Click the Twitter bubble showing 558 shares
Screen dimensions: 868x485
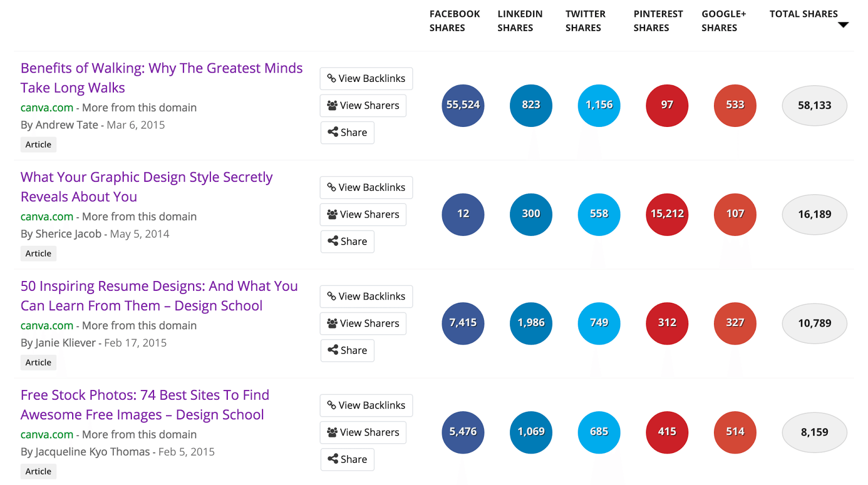598,214
